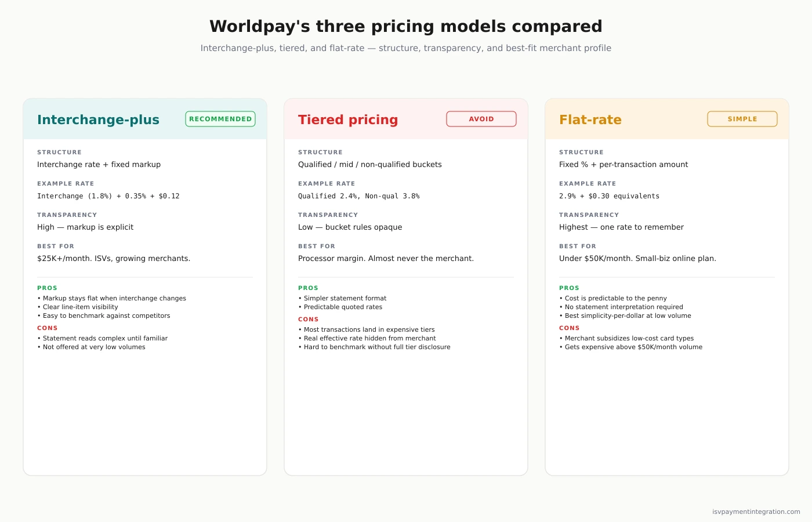Image resolution: width=812 pixels, height=522 pixels.
Task: Click 'Statement reads complex until familiar' bullet
Action: click(103, 338)
